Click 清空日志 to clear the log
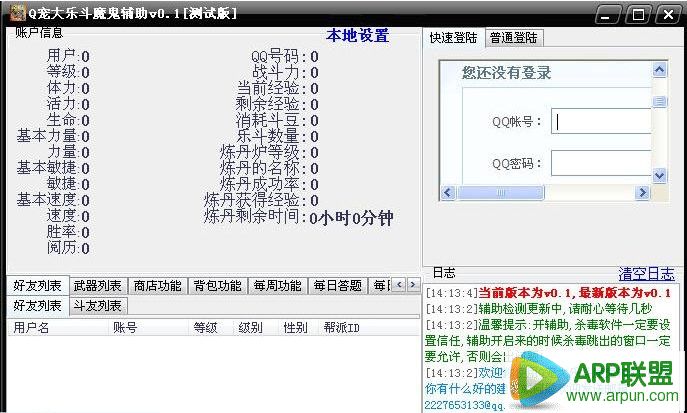This screenshot has height=413, width=687. 646,274
